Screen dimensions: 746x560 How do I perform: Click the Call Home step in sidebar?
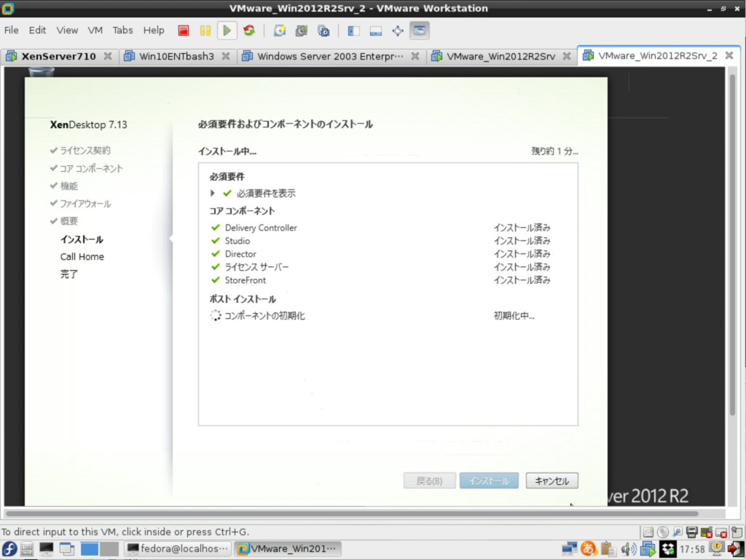point(82,257)
